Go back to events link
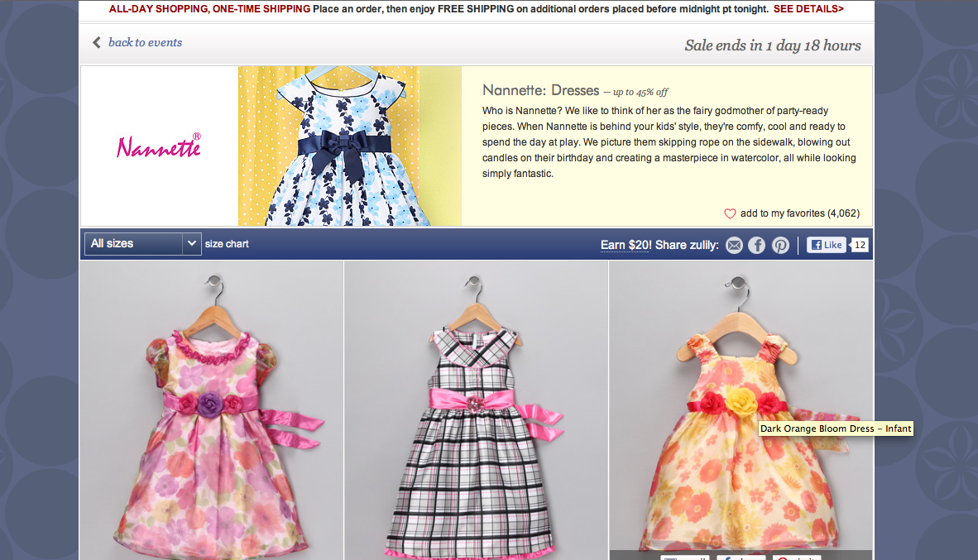978x560 pixels. tap(146, 42)
